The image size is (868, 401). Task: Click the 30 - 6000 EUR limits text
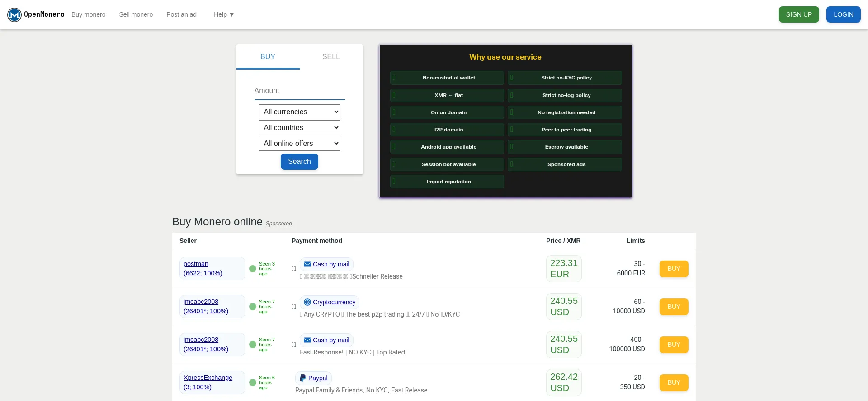(x=631, y=269)
